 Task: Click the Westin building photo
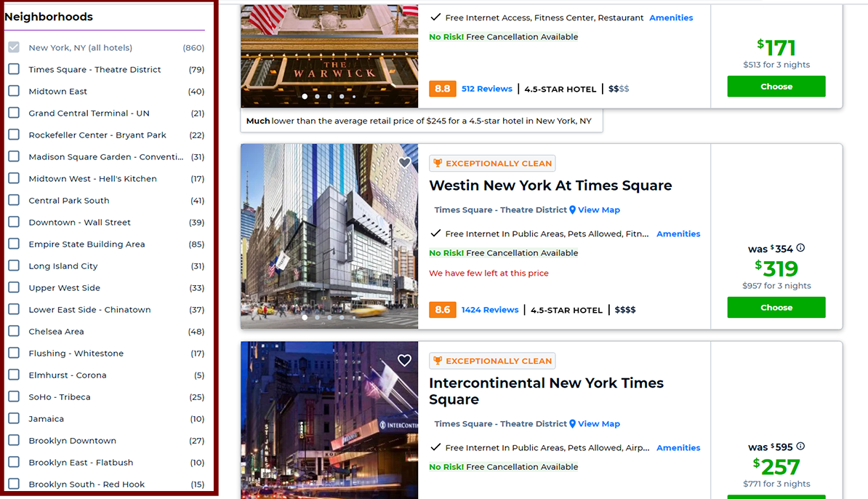pyautogui.click(x=329, y=236)
